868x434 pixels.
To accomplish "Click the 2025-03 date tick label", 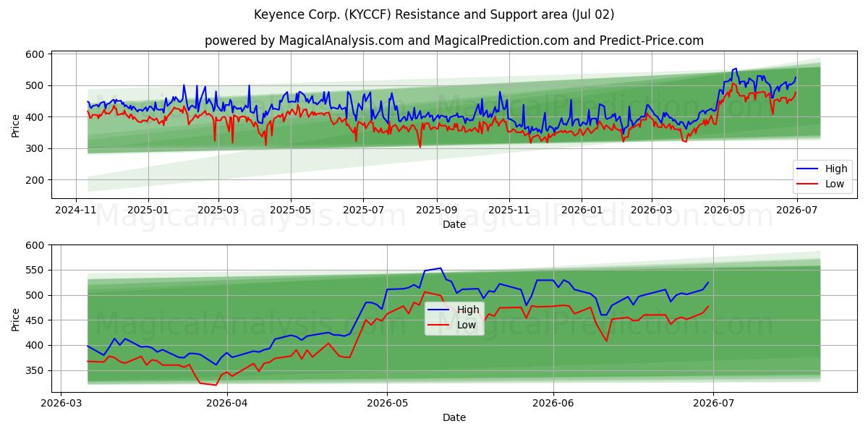I will pos(218,211).
